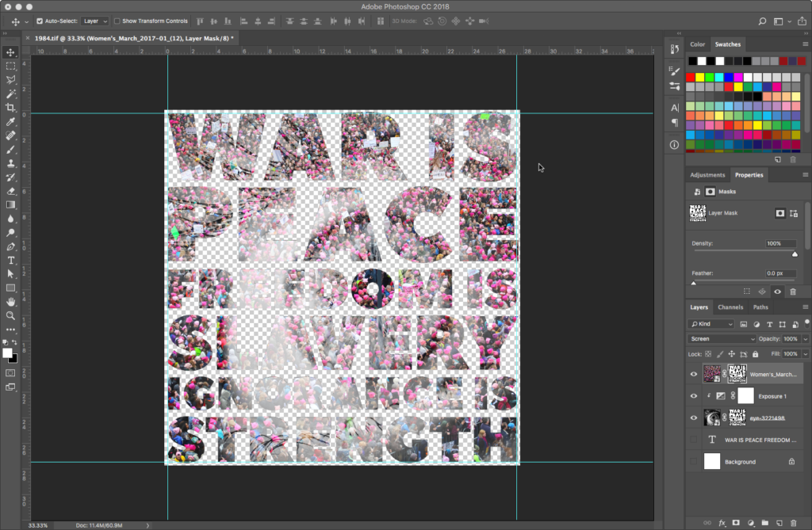Viewport: 812px width, 530px height.
Task: Select the Eyedropper tool
Action: [x=10, y=122]
